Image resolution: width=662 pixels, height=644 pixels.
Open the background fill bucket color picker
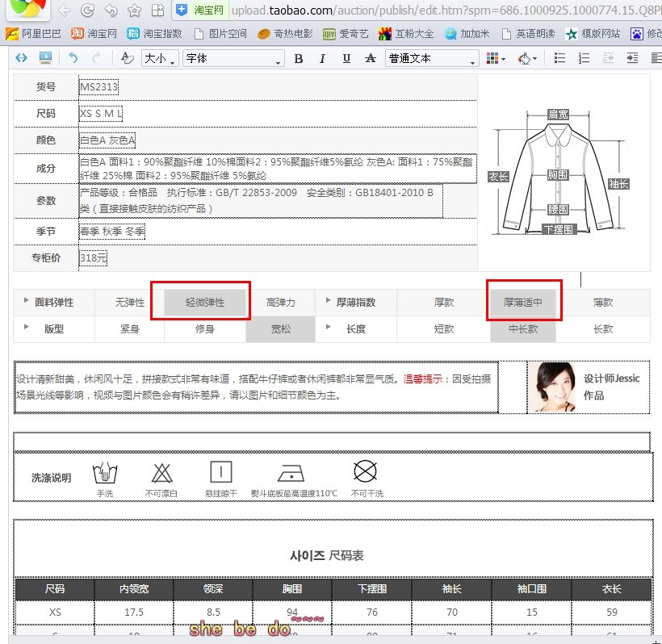click(x=527, y=59)
